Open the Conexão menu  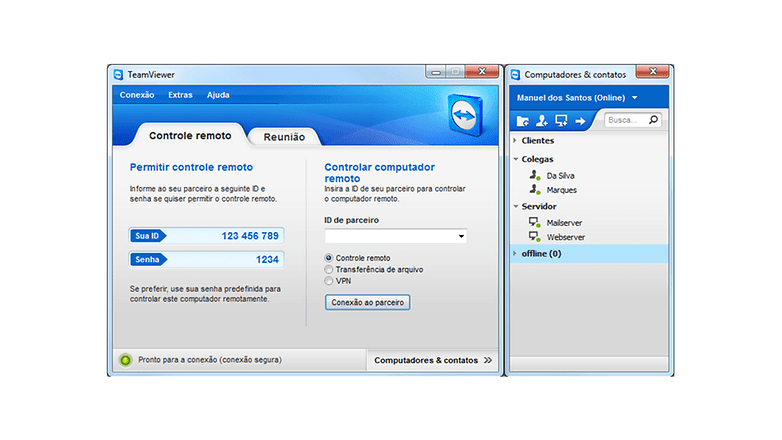tap(137, 95)
